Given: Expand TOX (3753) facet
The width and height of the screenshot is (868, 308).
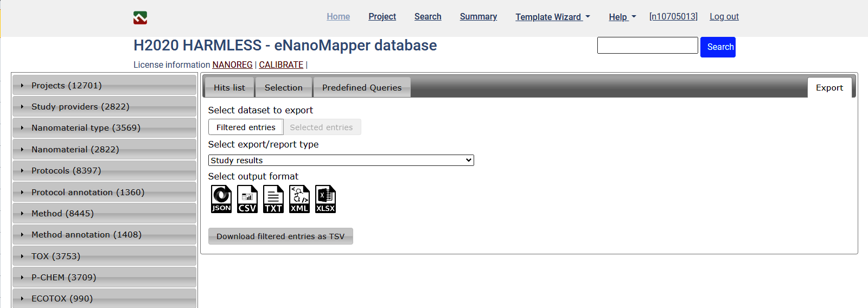Looking at the screenshot, I should tap(104, 256).
